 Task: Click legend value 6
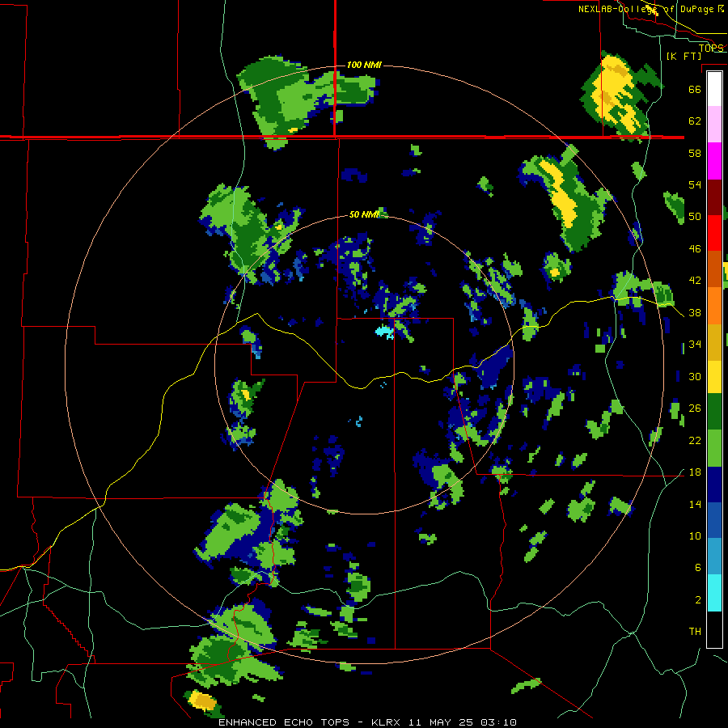pos(697,568)
